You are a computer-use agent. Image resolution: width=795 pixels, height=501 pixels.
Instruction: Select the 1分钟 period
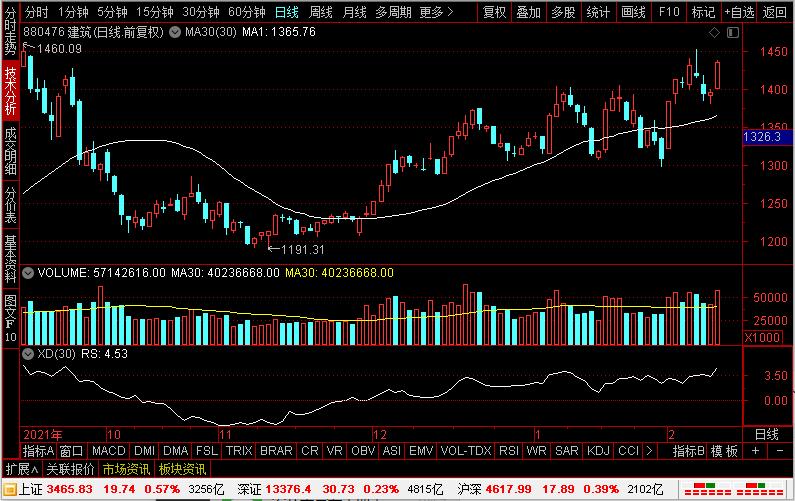73,12
